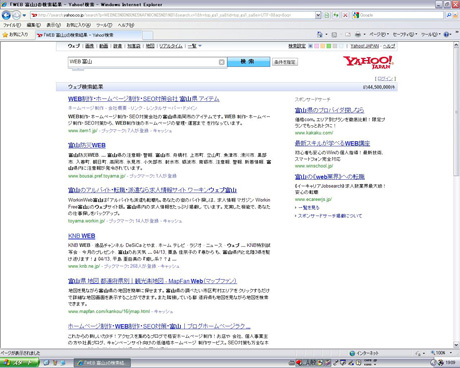Switch to Yahoo 画像 search tab
The image size is (460, 368).
coord(89,46)
